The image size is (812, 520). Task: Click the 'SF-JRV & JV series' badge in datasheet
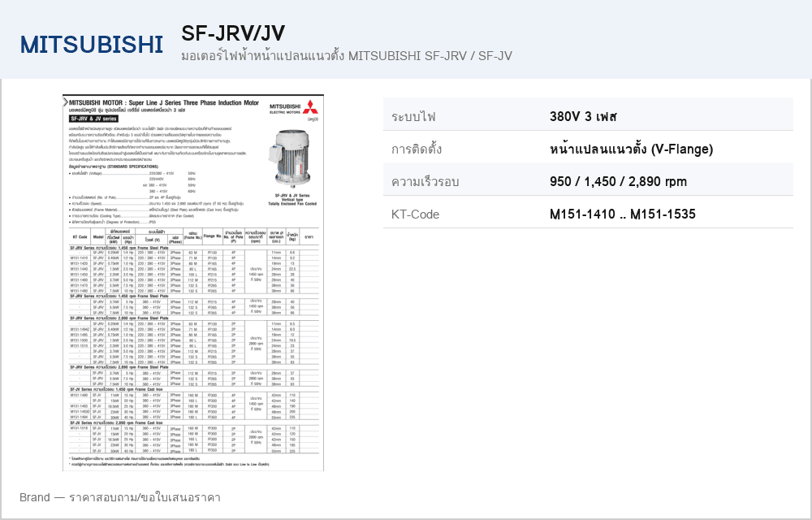93,119
